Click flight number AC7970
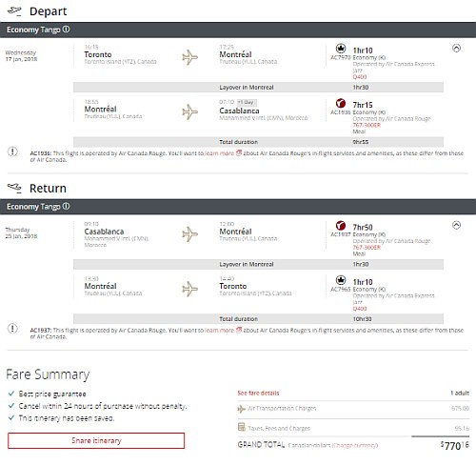The height and width of the screenshot is (465, 476). coord(341,58)
